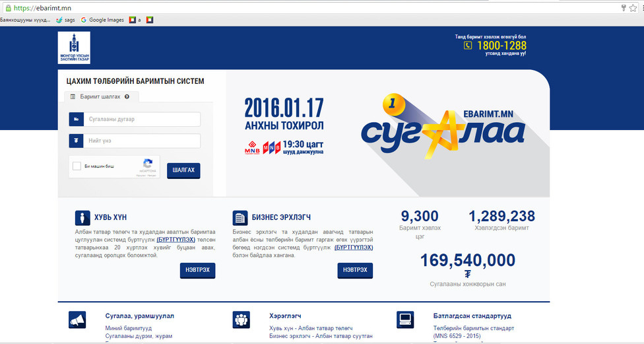The width and height of the screenshot is (644, 344).
Task: Click the Батлагдсан стандартууд heading
Action: [472, 316]
